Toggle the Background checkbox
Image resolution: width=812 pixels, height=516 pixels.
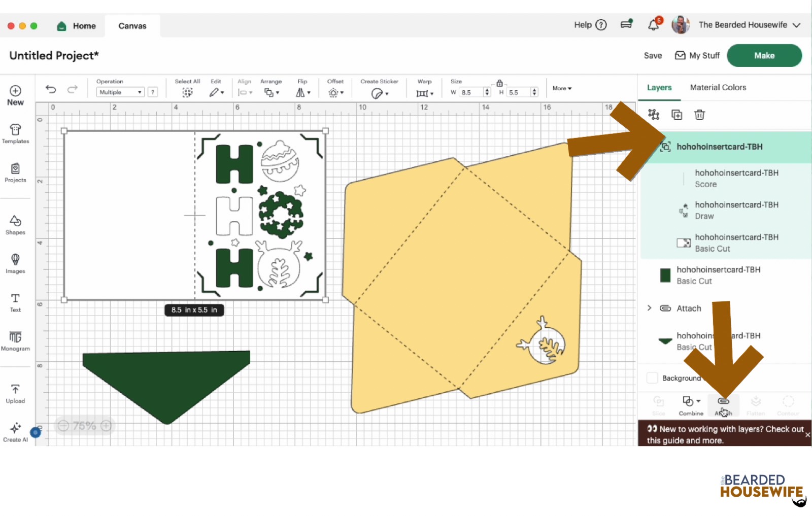pos(652,378)
